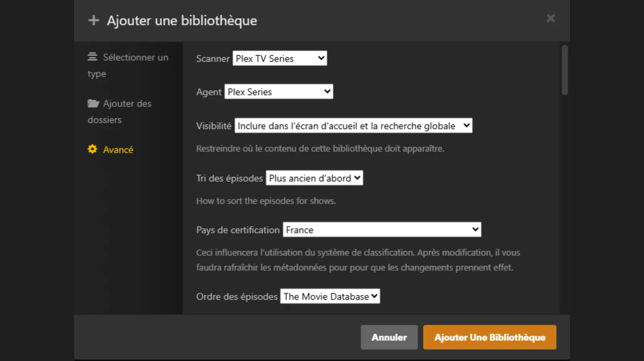This screenshot has height=361, width=644.
Task: Click the How to sort the episodes description
Action: coord(266,201)
